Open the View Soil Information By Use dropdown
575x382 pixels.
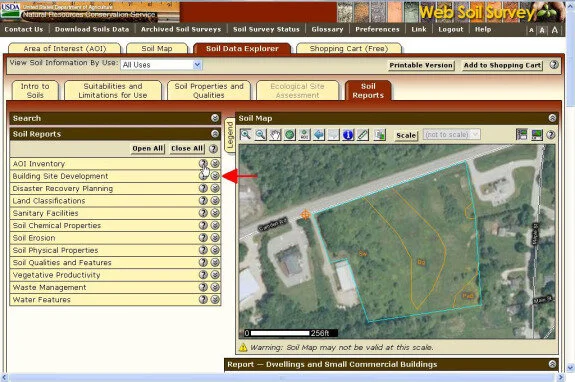pos(161,65)
